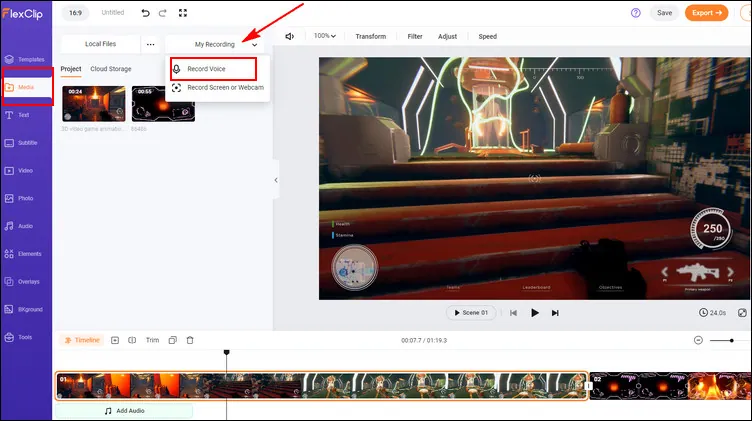The image size is (752, 421).
Task: Open the Audio sidebar section
Action: point(19,226)
